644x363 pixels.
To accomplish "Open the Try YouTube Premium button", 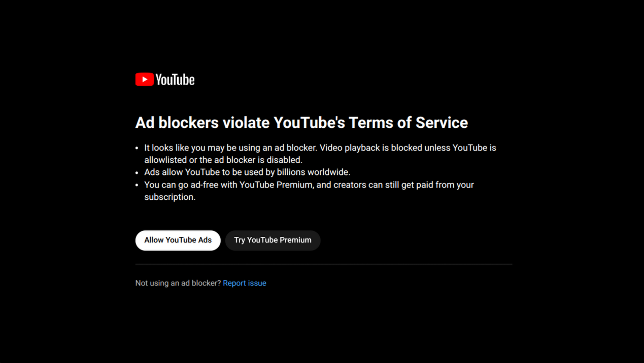I will (273, 240).
